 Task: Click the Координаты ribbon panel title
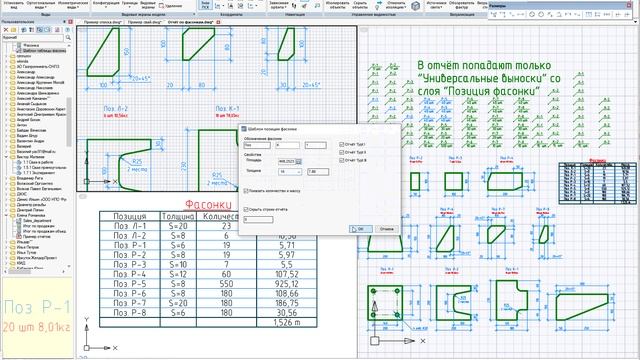tap(231, 15)
